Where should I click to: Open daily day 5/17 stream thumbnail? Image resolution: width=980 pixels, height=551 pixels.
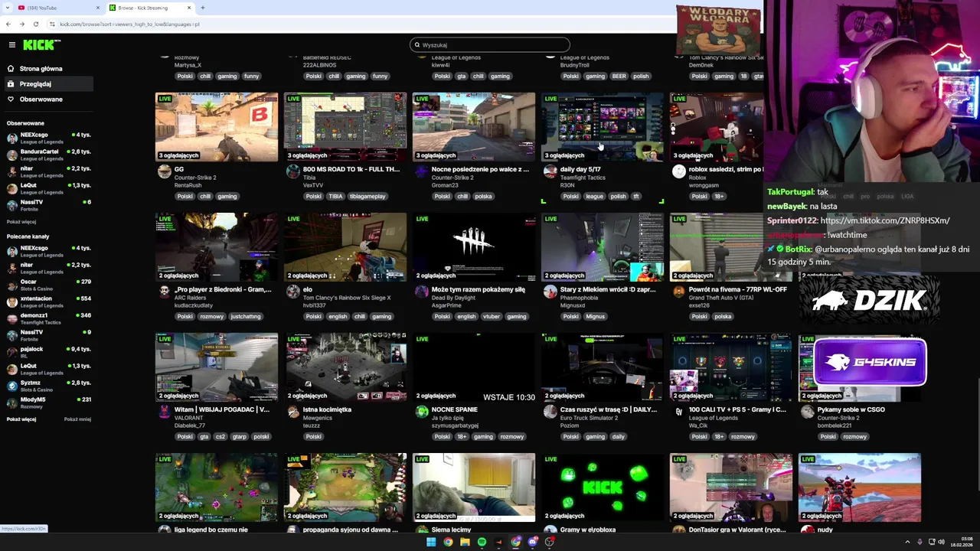tap(603, 127)
